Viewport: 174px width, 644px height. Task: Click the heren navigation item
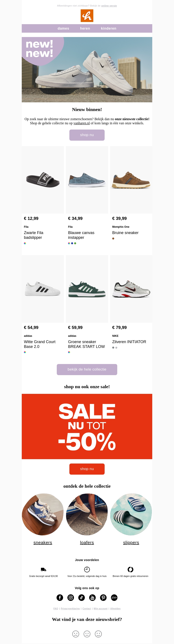pos(85,29)
